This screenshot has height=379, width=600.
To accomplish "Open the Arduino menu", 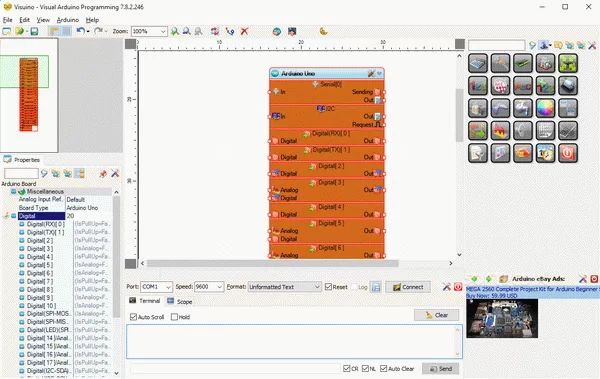I will [68, 20].
